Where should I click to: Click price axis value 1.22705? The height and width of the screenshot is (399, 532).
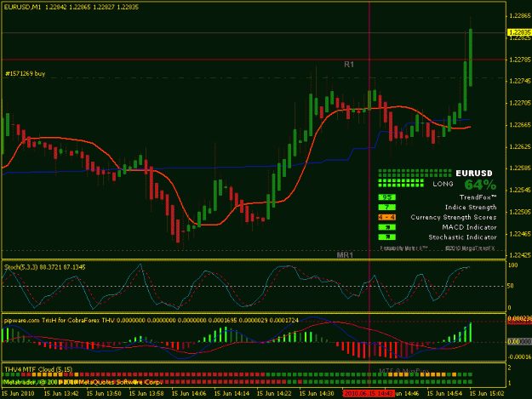click(520, 103)
